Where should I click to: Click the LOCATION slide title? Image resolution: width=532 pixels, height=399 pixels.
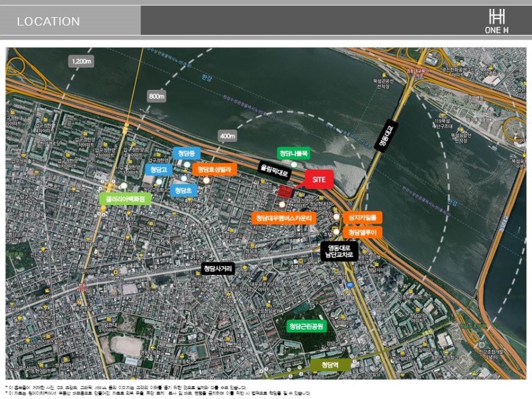click(48, 21)
